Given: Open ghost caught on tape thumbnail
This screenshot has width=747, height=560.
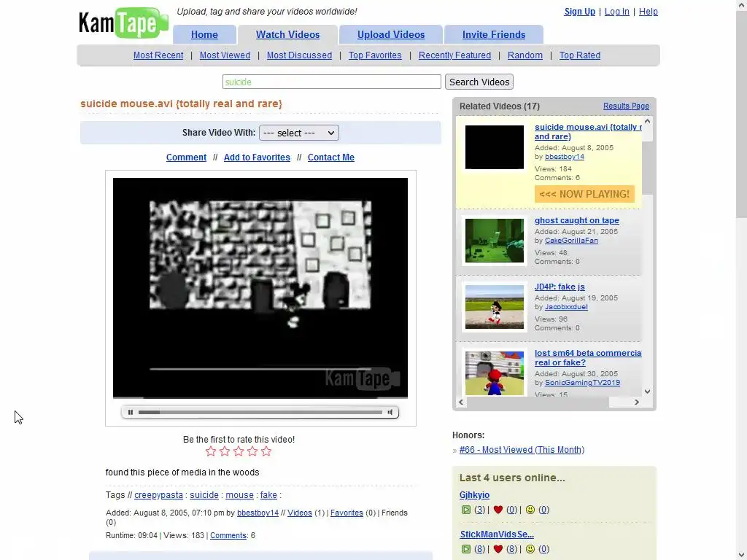Looking at the screenshot, I should click(x=495, y=241).
